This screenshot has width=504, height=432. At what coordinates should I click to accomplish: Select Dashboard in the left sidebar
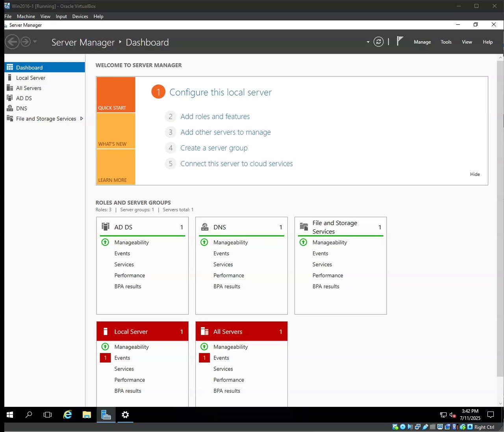pyautogui.click(x=44, y=67)
